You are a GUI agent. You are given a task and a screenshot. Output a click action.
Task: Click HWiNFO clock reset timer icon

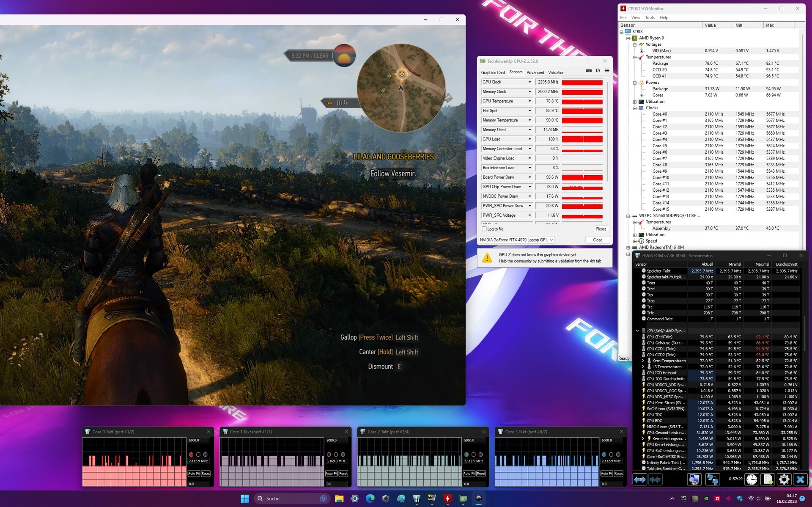752,479
